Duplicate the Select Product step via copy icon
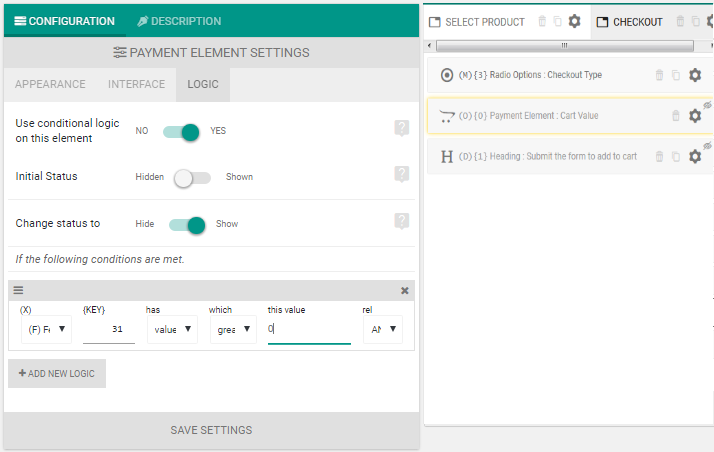This screenshot has width=714, height=452. 557,21
